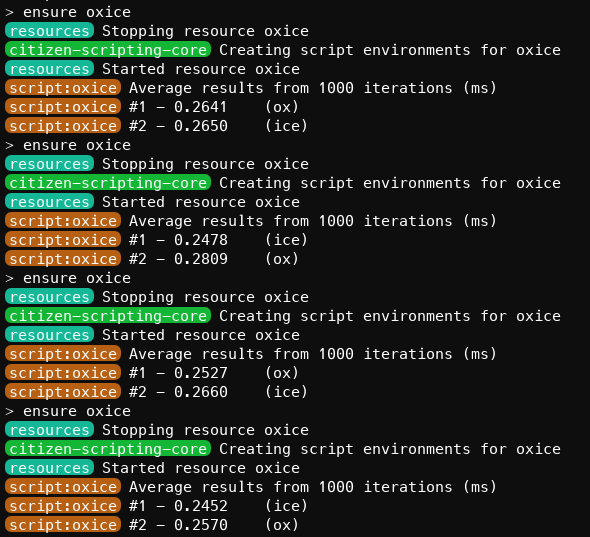The width and height of the screenshot is (590, 537).
Task: Click the first green 'citizen-scripting-core' tag
Action: pos(108,50)
